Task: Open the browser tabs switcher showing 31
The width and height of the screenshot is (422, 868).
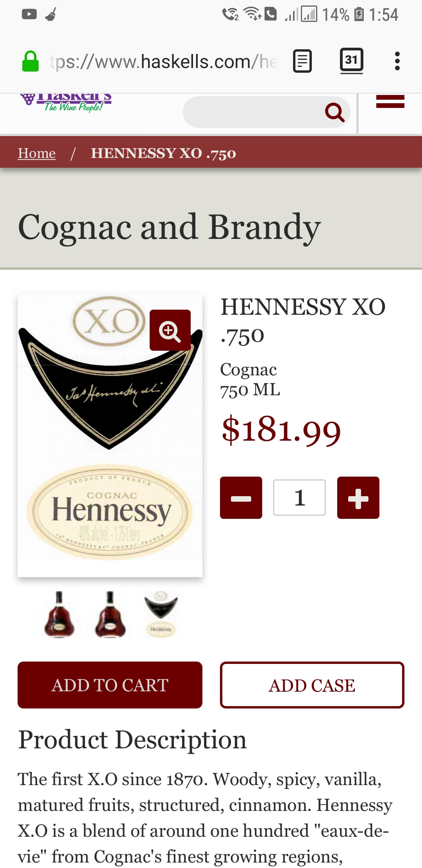Action: coord(352,61)
